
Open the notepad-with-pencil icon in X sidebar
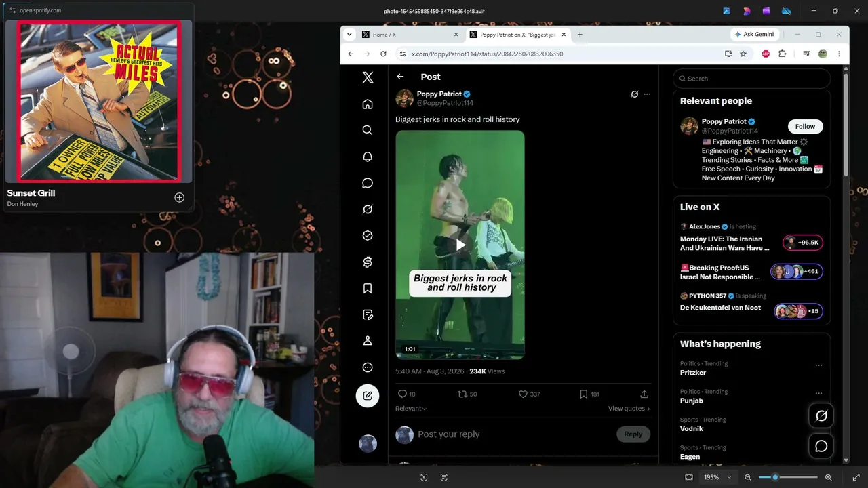tap(368, 314)
